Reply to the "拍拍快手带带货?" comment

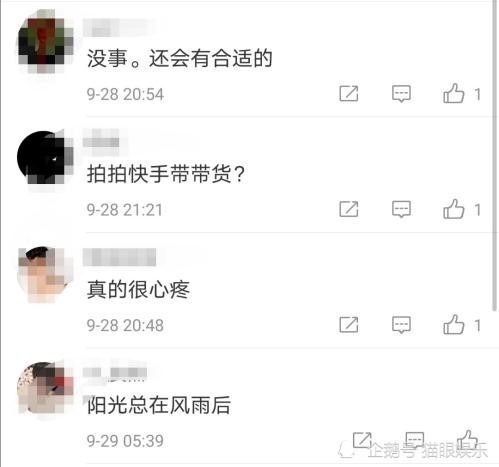(401, 209)
